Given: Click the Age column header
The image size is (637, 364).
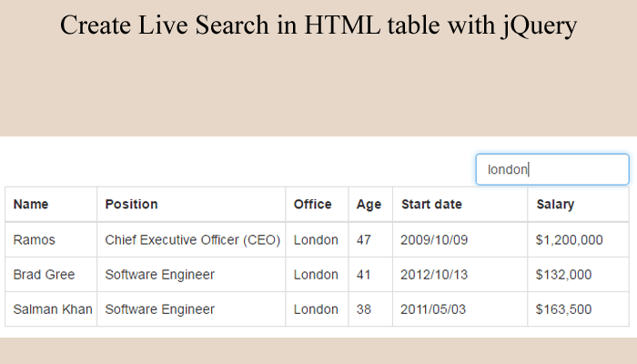Looking at the screenshot, I should [369, 205].
